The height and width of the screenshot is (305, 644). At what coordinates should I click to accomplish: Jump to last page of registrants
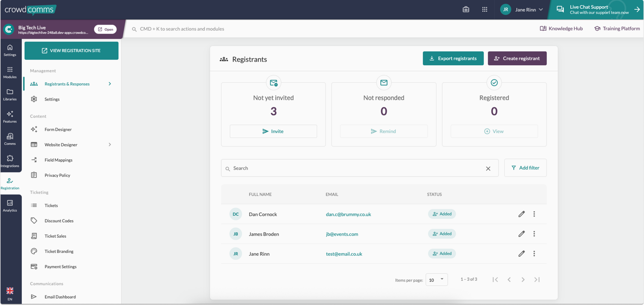tap(537, 280)
